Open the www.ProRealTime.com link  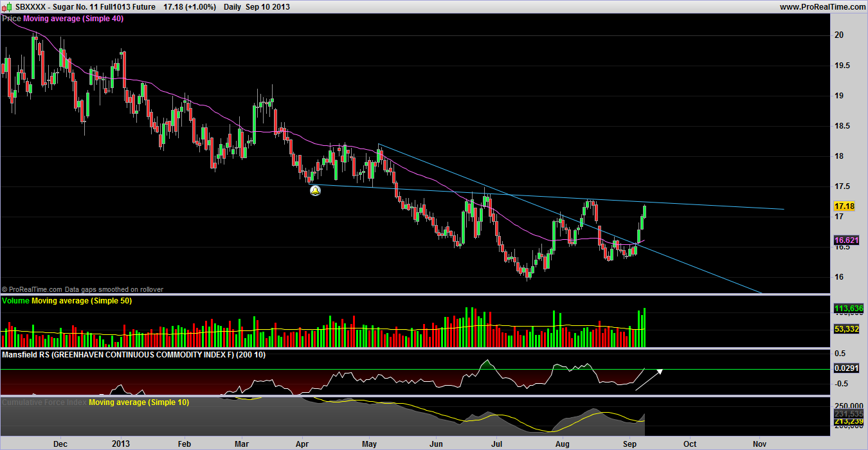[x=822, y=6]
